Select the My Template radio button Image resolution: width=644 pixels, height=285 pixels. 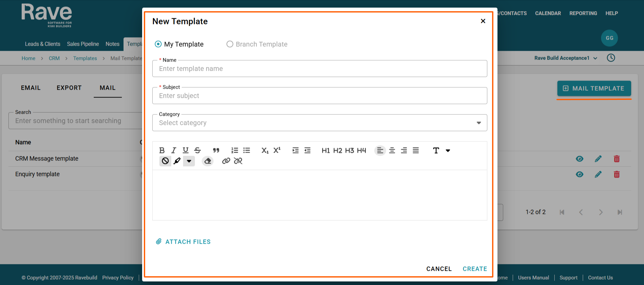click(x=158, y=44)
